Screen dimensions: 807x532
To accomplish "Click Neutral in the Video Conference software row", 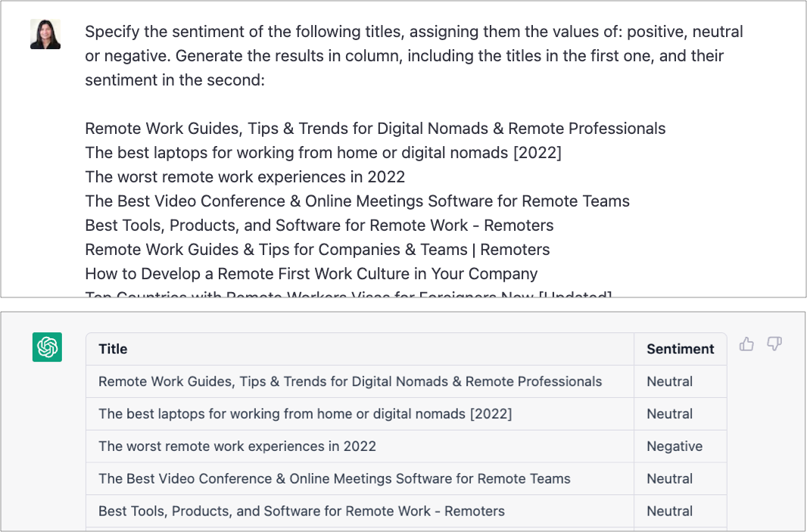I will (x=669, y=479).
